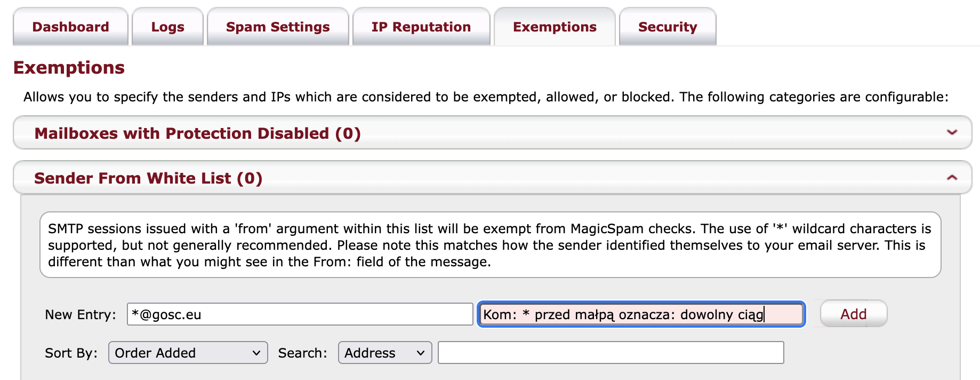Image resolution: width=980 pixels, height=380 pixels.
Task: Click the Sender From White List title
Action: 148,178
